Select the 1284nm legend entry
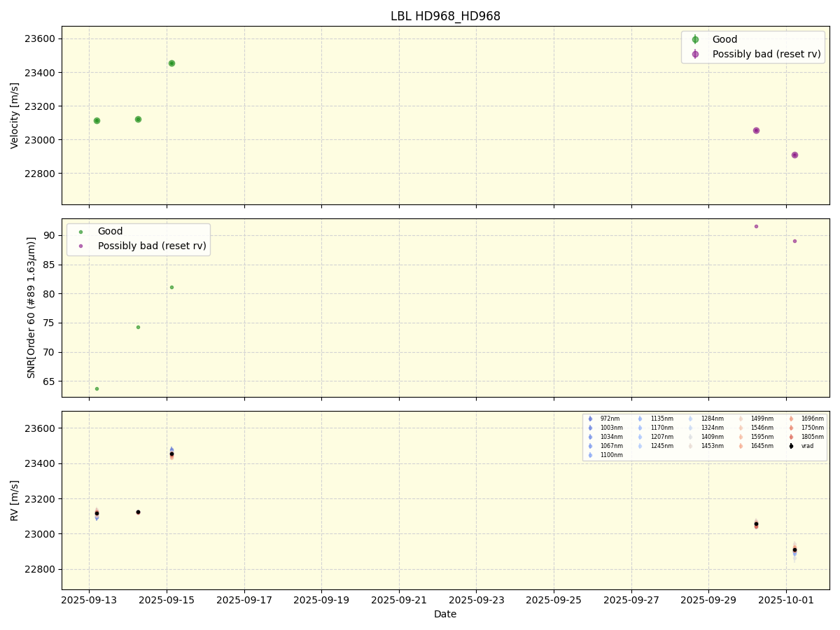840x630 pixels. pos(710,419)
